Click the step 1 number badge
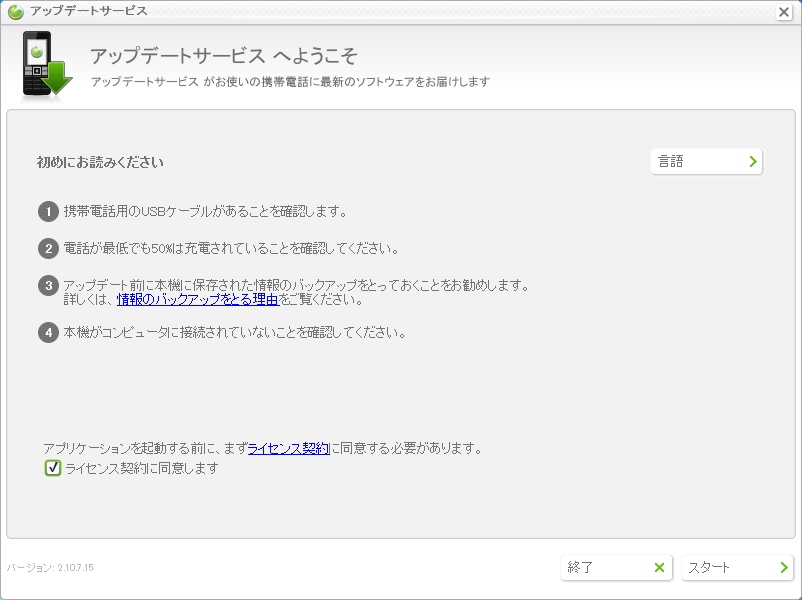This screenshot has height=600, width=802. (48, 211)
